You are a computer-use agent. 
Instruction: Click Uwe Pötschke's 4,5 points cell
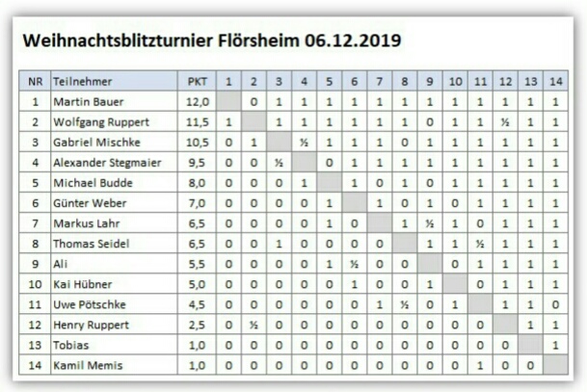[x=197, y=304]
